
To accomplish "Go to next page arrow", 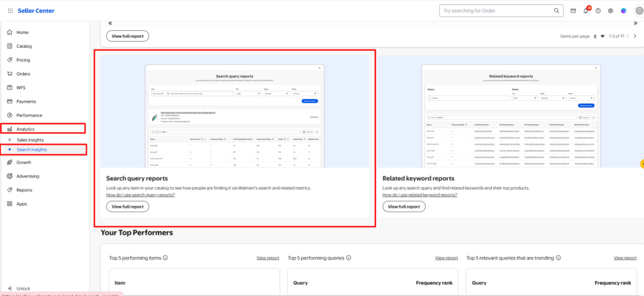I will point(635,36).
